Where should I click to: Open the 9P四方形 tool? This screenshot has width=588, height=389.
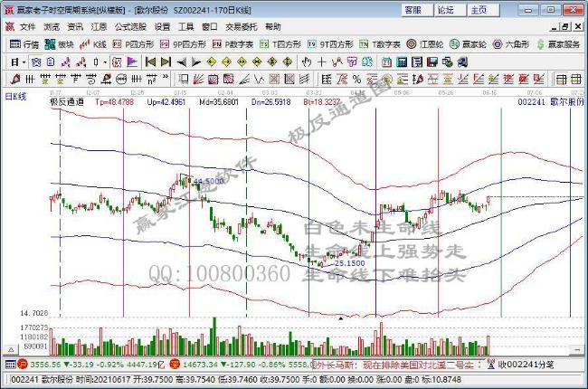pos(183,44)
